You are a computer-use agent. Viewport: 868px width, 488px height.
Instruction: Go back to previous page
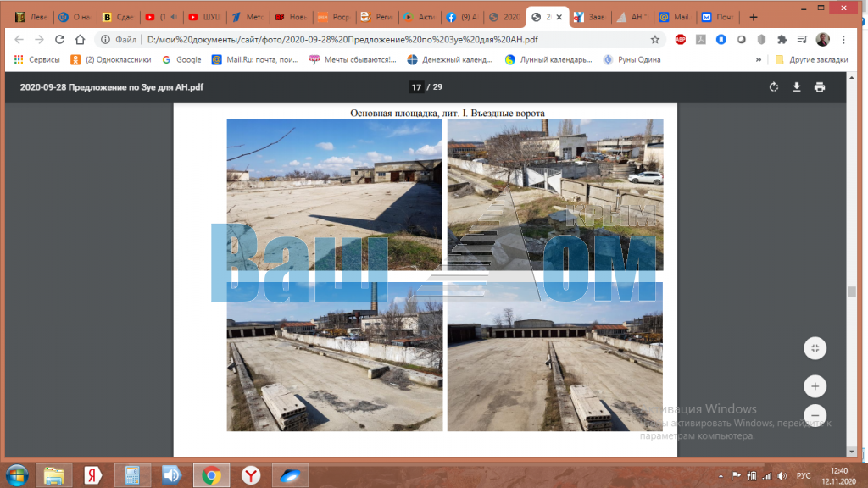[x=19, y=39]
